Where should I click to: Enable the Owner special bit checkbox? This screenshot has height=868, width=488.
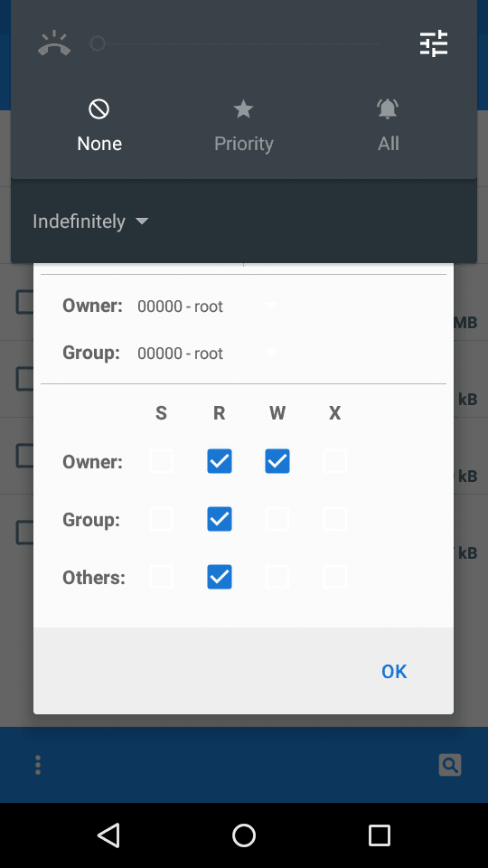click(162, 461)
